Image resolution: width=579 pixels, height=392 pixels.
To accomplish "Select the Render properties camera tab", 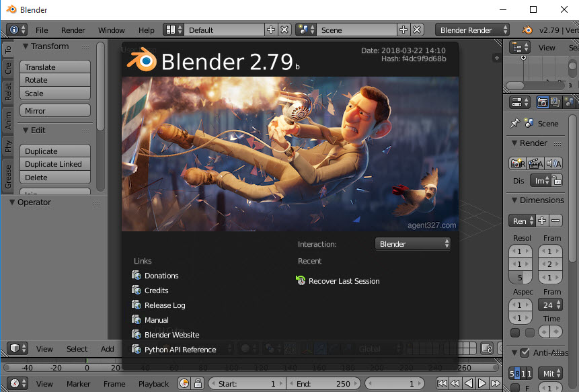I will point(542,102).
